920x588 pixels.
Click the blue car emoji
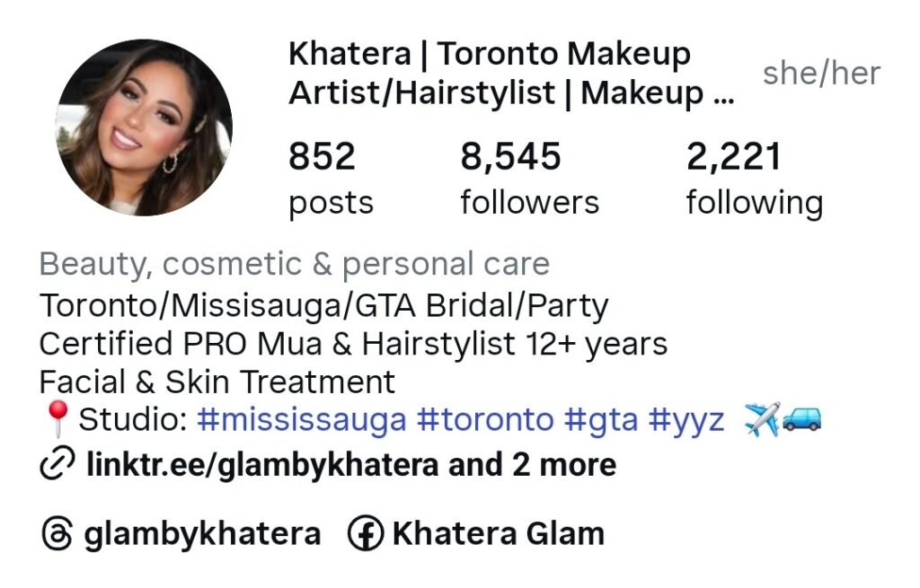tap(802, 418)
